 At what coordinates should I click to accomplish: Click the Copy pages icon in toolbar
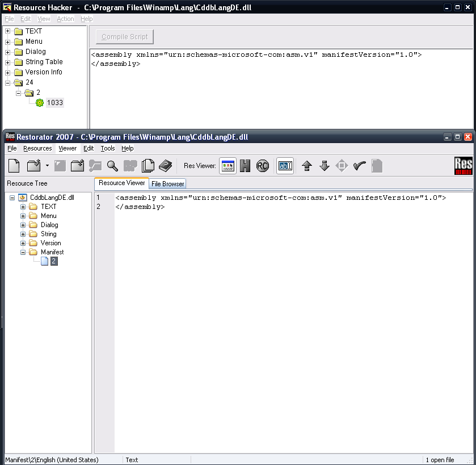148,166
